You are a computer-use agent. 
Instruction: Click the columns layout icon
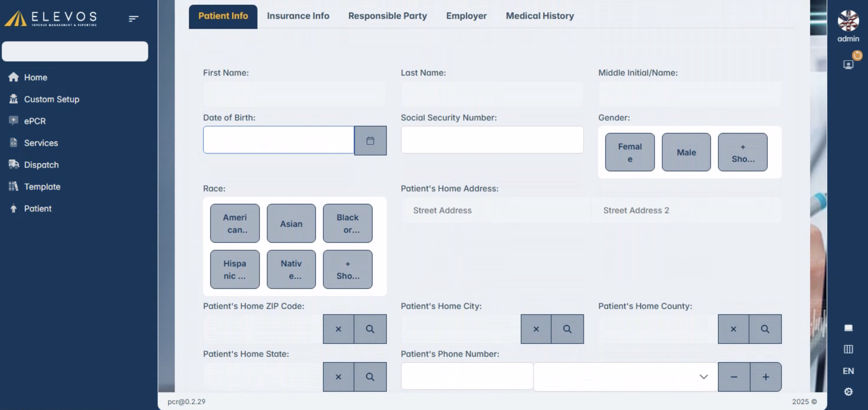coord(848,349)
